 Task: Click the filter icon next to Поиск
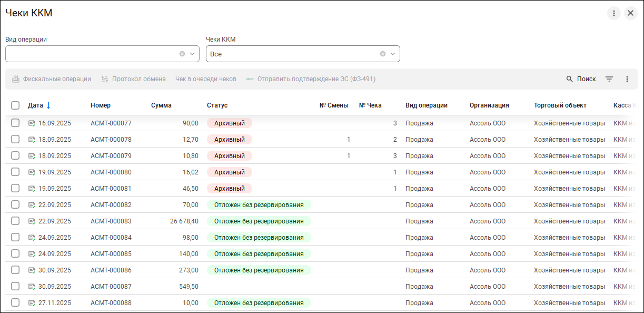609,79
